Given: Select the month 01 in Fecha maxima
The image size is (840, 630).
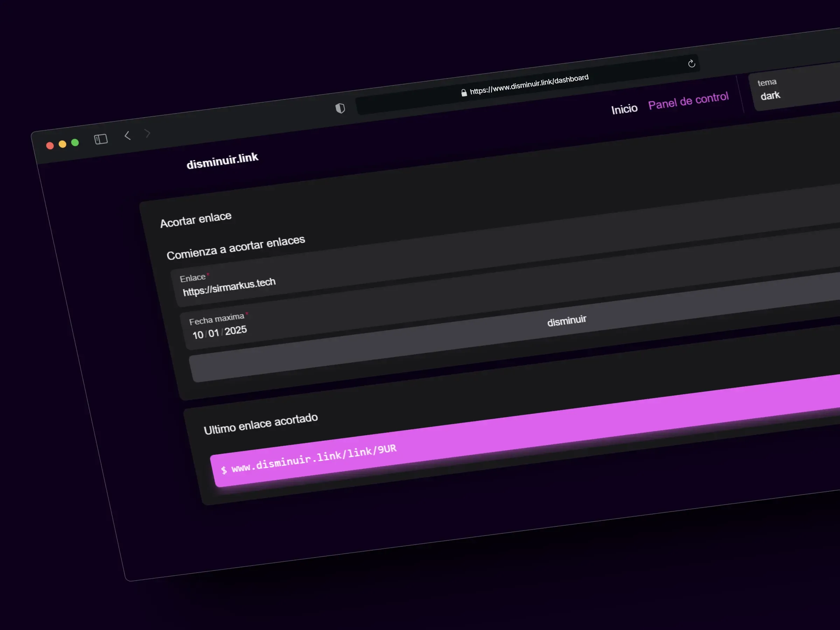Looking at the screenshot, I should click(214, 333).
